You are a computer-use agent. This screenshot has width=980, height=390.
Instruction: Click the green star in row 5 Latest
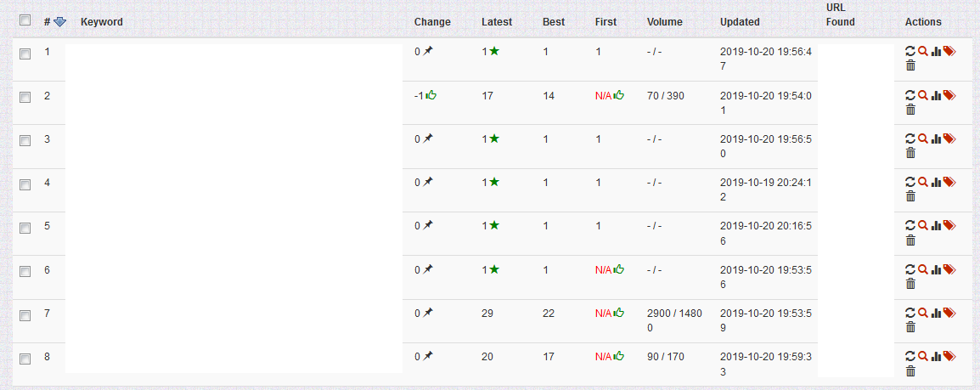[493, 225]
